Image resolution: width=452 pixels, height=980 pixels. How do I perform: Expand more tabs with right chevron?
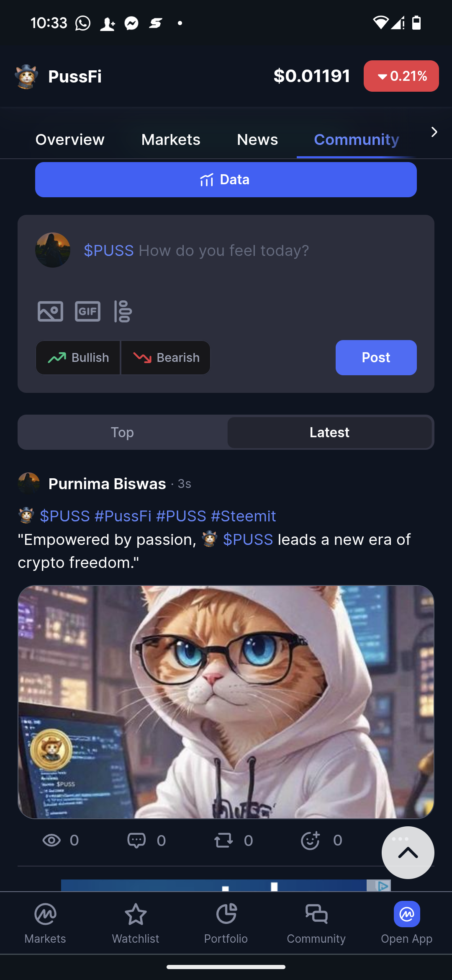tap(434, 132)
